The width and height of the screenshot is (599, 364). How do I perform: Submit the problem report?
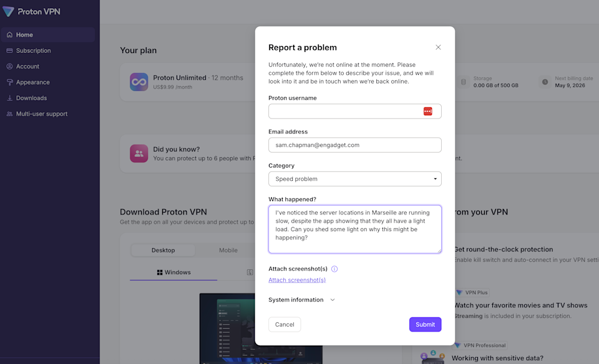coord(425,324)
